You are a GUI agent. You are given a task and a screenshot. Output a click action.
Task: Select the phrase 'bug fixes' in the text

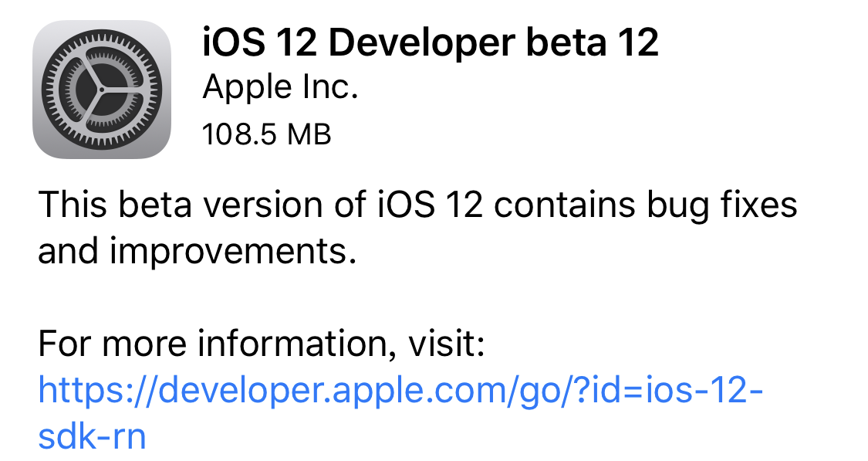[x=719, y=204]
